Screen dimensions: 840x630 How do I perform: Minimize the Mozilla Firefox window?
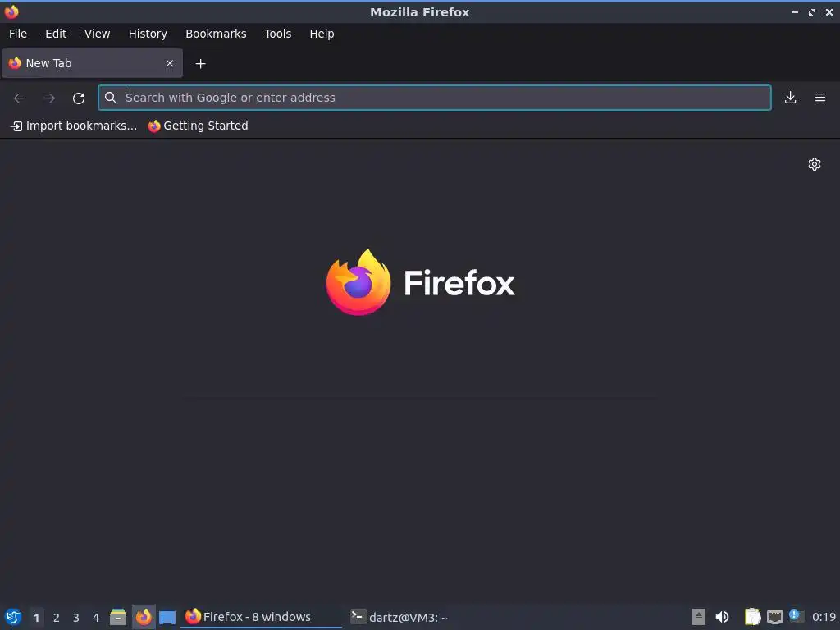[794, 11]
